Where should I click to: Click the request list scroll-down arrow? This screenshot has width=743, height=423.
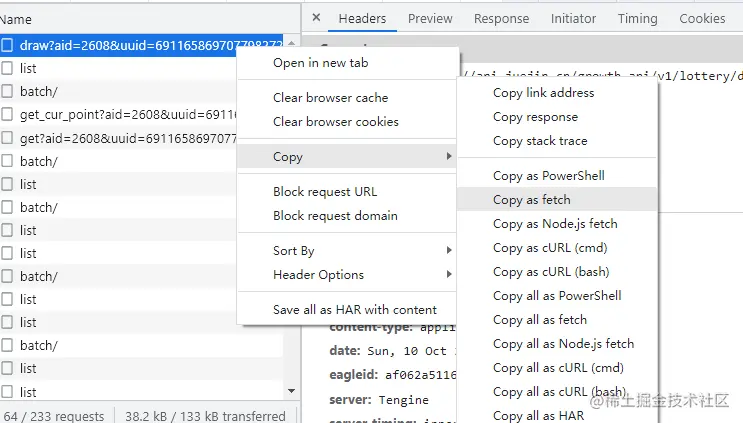coord(291,391)
